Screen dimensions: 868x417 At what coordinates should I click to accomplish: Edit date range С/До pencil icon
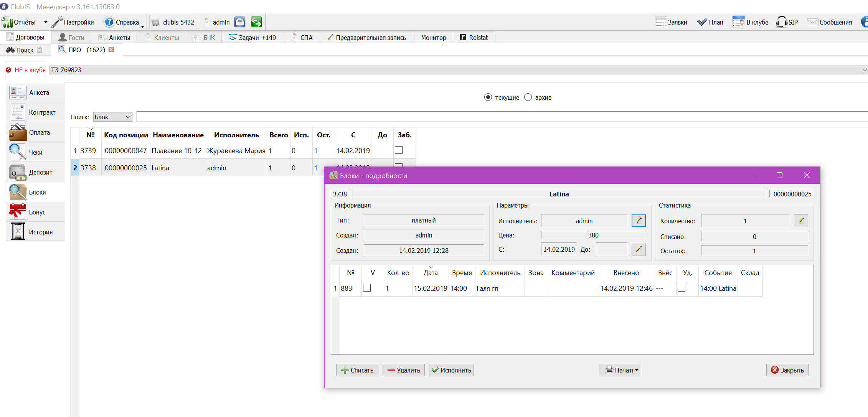coord(639,249)
